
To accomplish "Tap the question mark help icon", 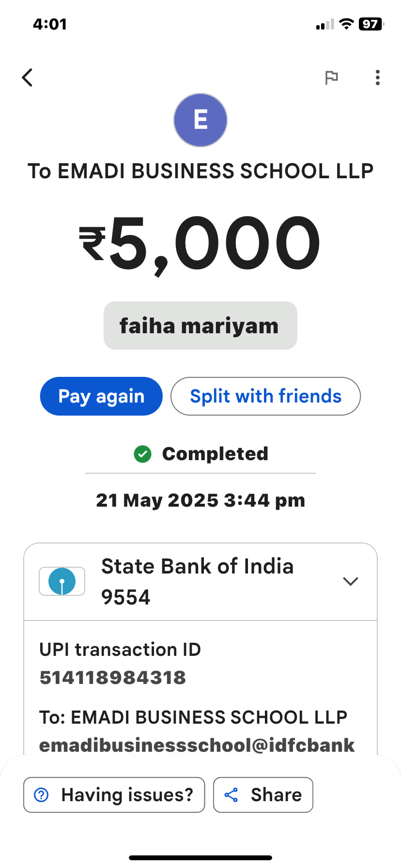I will pos(42,795).
